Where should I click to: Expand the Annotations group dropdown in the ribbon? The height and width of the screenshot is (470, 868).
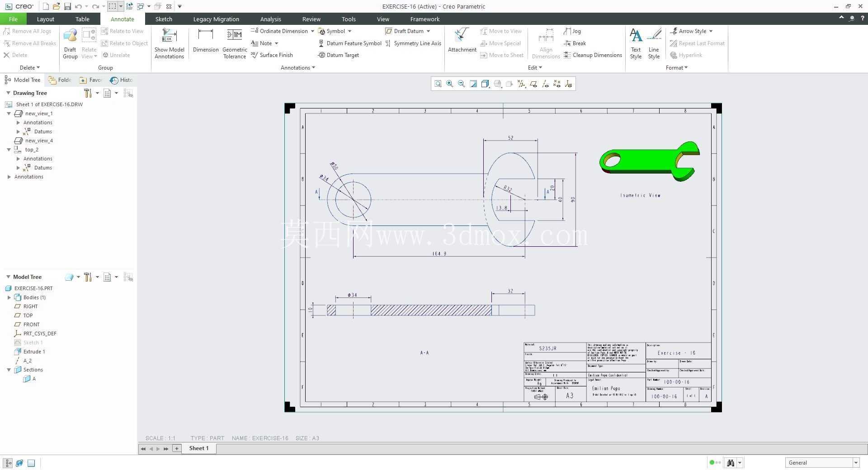(x=298, y=68)
